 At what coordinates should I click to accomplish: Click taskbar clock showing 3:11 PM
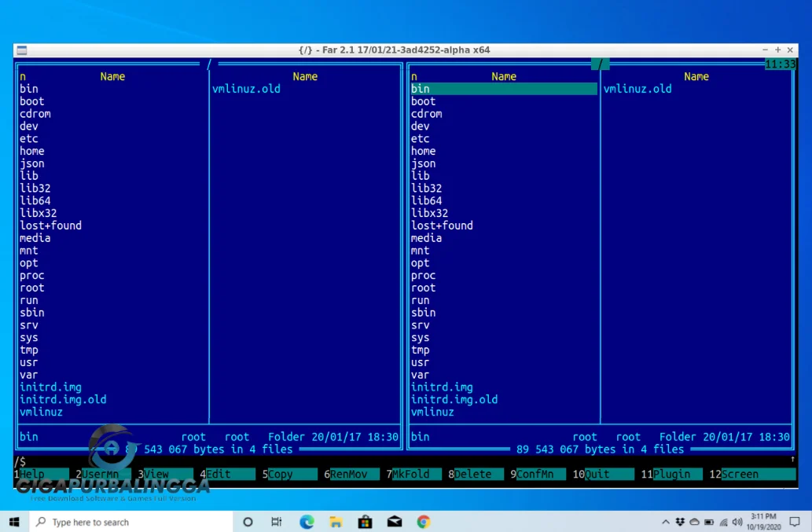pyautogui.click(x=763, y=522)
